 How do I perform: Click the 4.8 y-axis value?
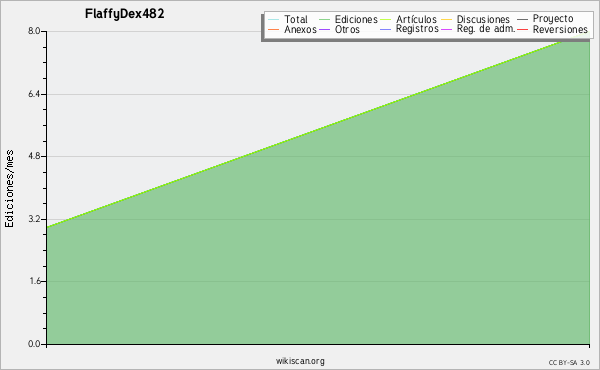click(x=34, y=156)
